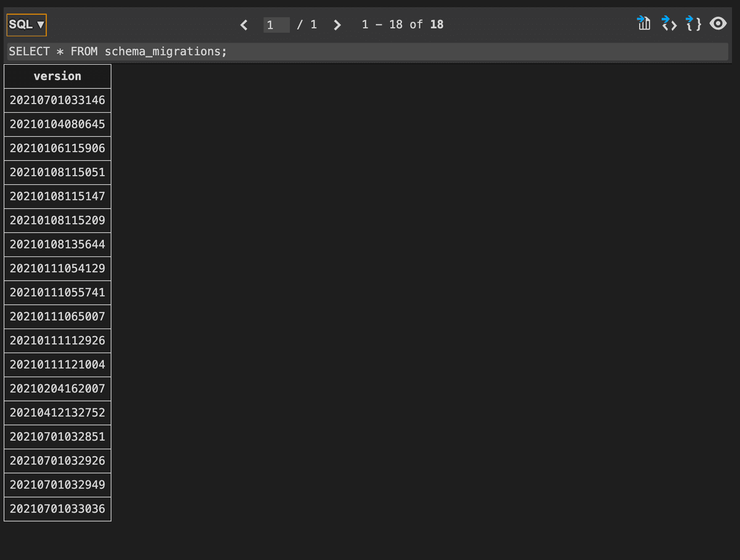This screenshot has width=740, height=560.
Task: Select cell 20210204162007
Action: click(57, 389)
